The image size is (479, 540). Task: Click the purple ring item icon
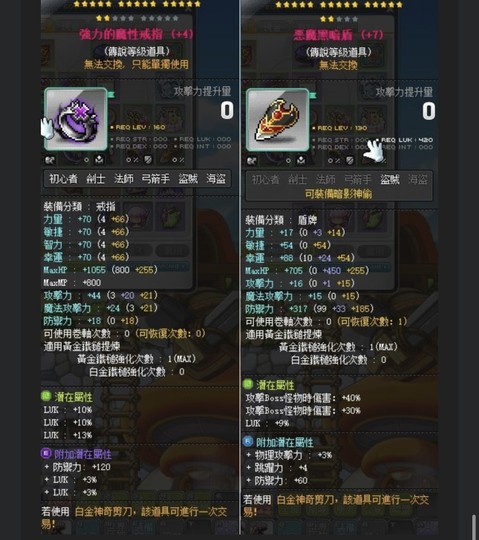click(x=76, y=119)
